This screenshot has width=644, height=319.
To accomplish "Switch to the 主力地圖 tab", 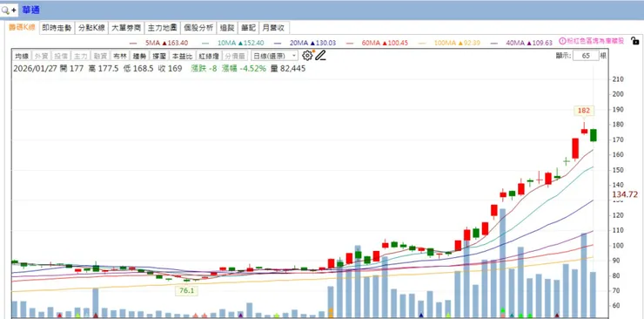I will [x=162, y=28].
